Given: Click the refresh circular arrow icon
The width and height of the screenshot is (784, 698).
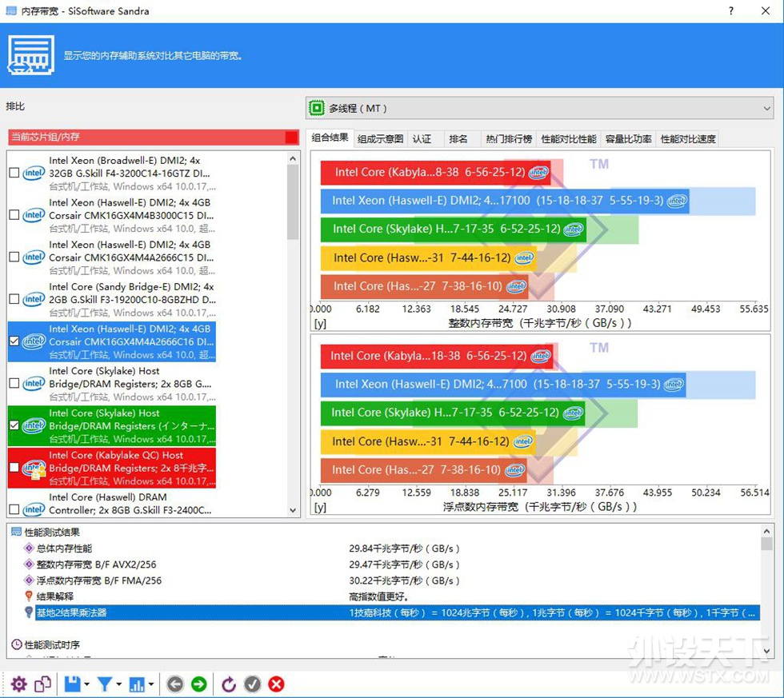Looking at the screenshot, I should click(x=229, y=684).
